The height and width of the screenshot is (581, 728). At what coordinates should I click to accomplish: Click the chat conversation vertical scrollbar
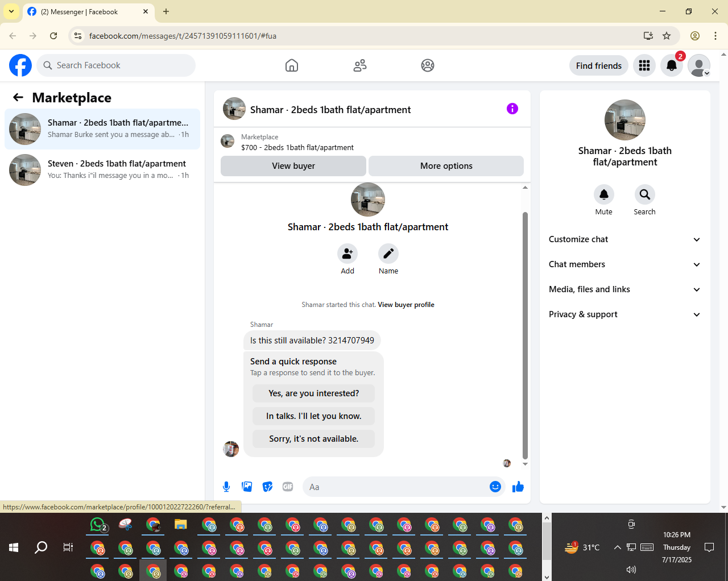click(x=525, y=335)
